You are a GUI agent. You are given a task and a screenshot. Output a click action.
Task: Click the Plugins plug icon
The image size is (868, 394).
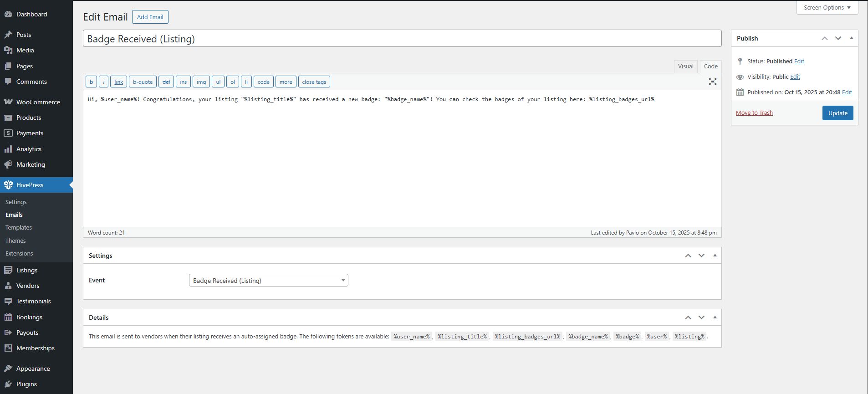[x=8, y=384]
